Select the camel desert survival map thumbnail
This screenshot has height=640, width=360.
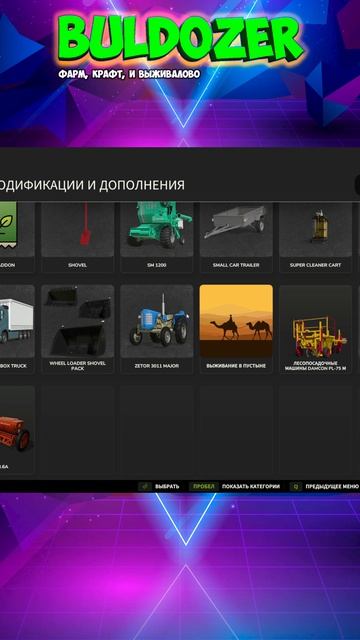236,321
